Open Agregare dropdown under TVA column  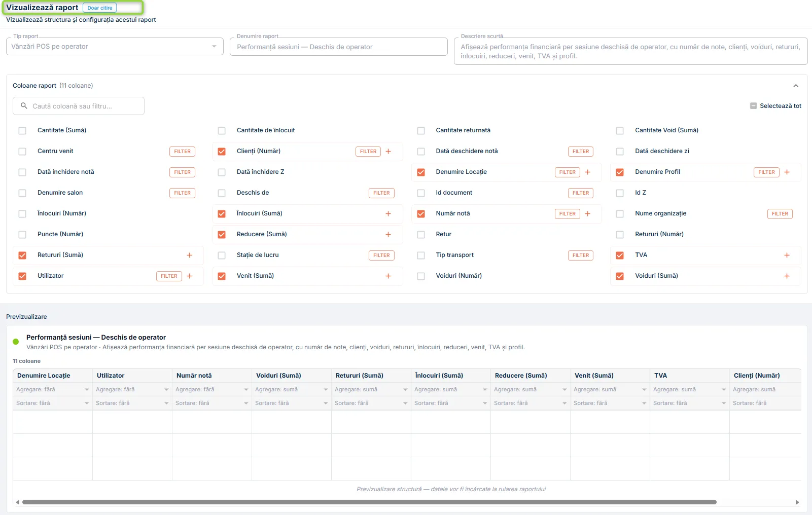click(690, 389)
